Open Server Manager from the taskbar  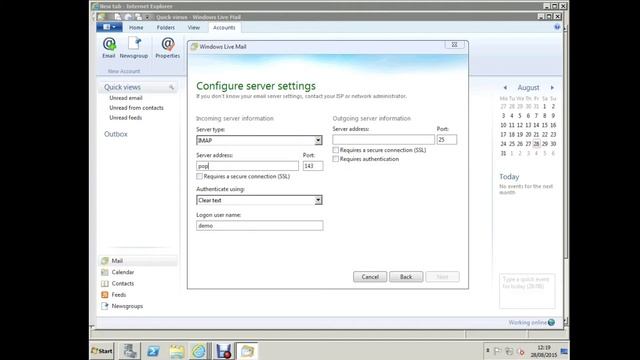pyautogui.click(x=130, y=351)
